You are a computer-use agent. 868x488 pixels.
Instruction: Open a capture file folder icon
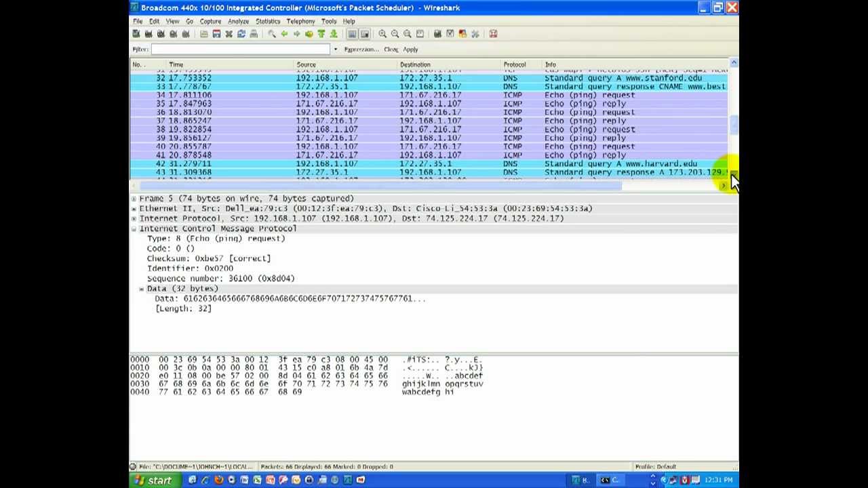[x=203, y=34]
